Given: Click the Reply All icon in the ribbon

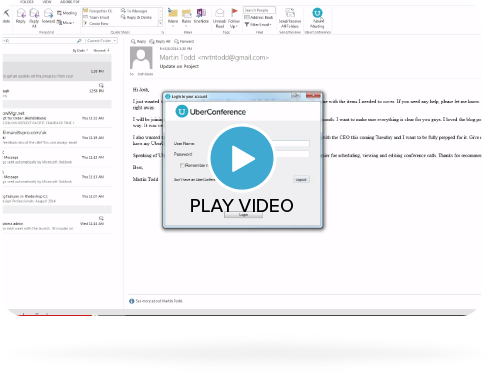Looking at the screenshot, I should click(34, 17).
